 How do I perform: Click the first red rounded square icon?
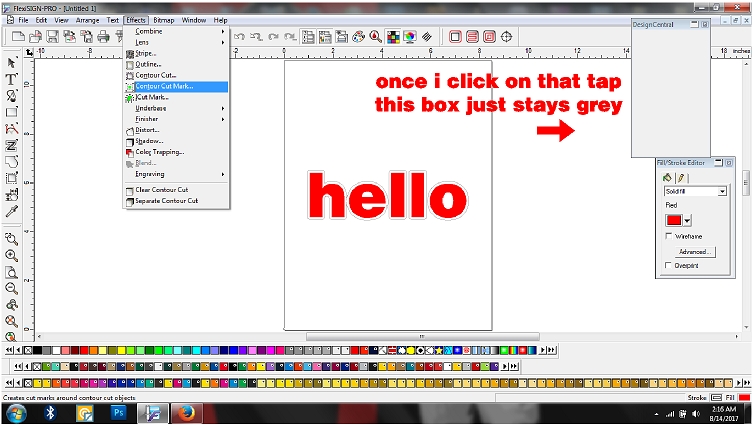pos(455,37)
